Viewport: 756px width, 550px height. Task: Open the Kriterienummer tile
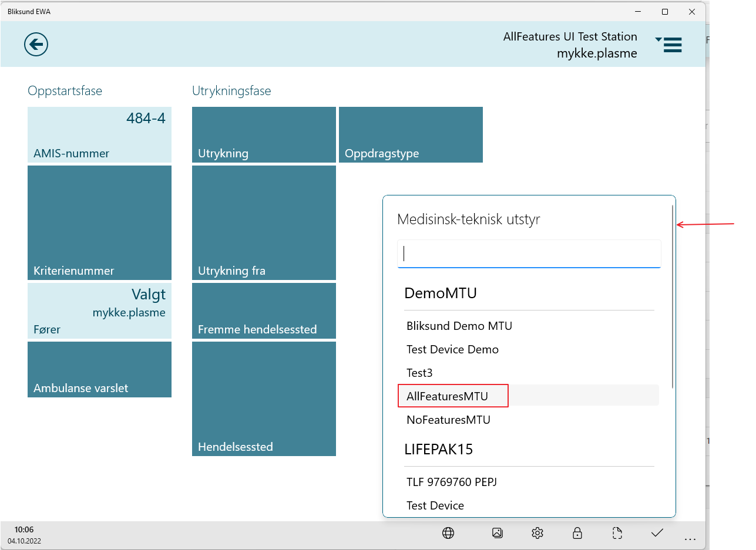click(99, 222)
